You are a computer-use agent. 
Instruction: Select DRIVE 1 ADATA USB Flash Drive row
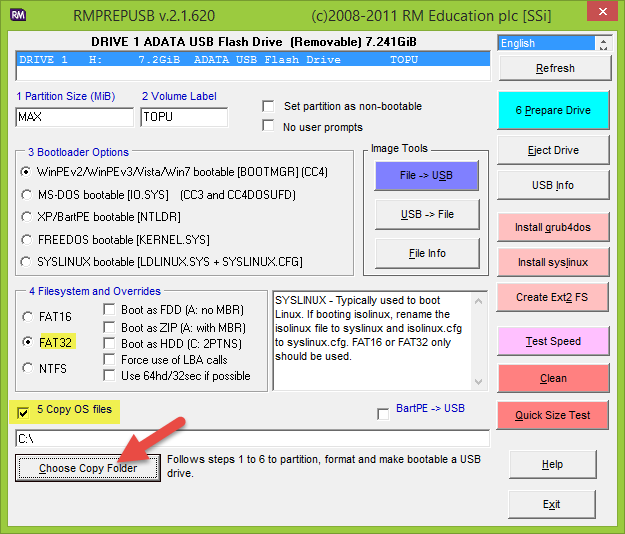253,60
